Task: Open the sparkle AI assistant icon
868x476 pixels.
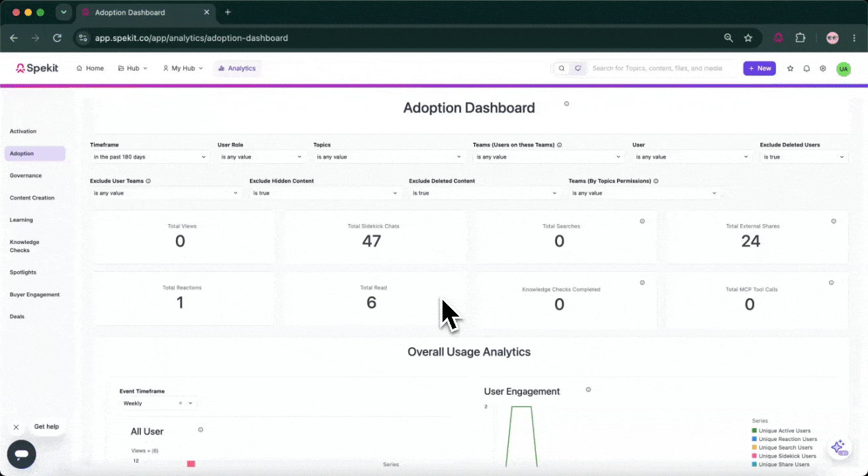Action: point(838,447)
